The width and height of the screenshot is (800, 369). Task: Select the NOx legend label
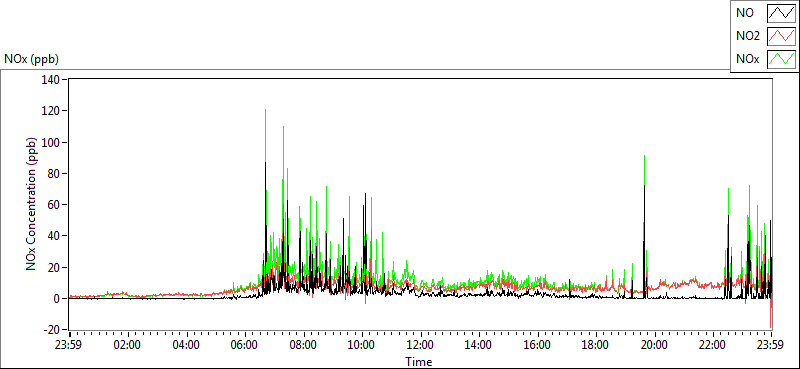click(x=748, y=60)
